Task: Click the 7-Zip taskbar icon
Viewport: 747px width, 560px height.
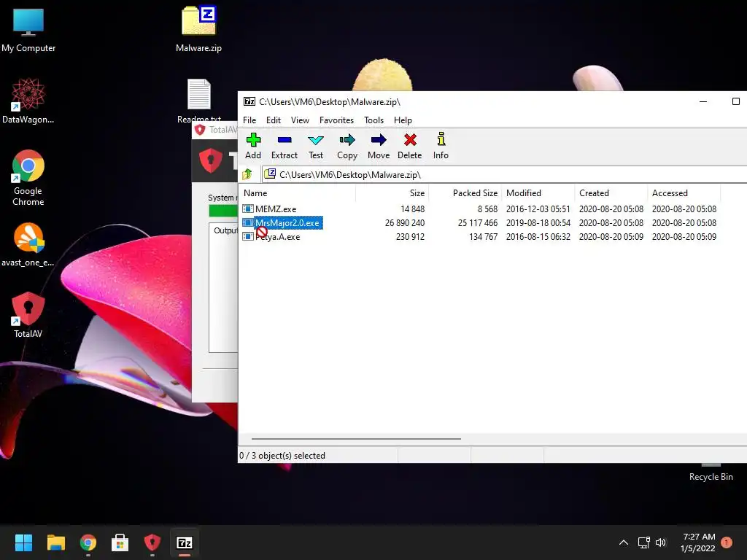Action: tap(185, 542)
